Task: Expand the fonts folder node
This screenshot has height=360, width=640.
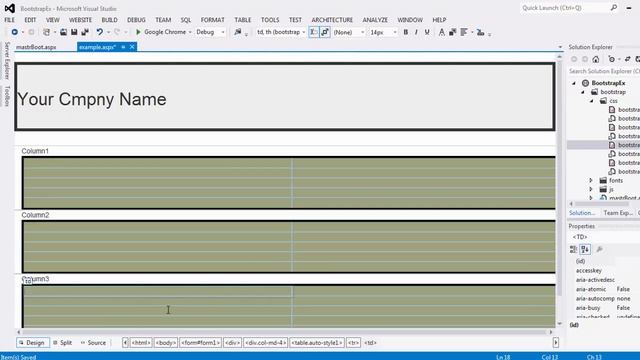Action: [x=591, y=180]
